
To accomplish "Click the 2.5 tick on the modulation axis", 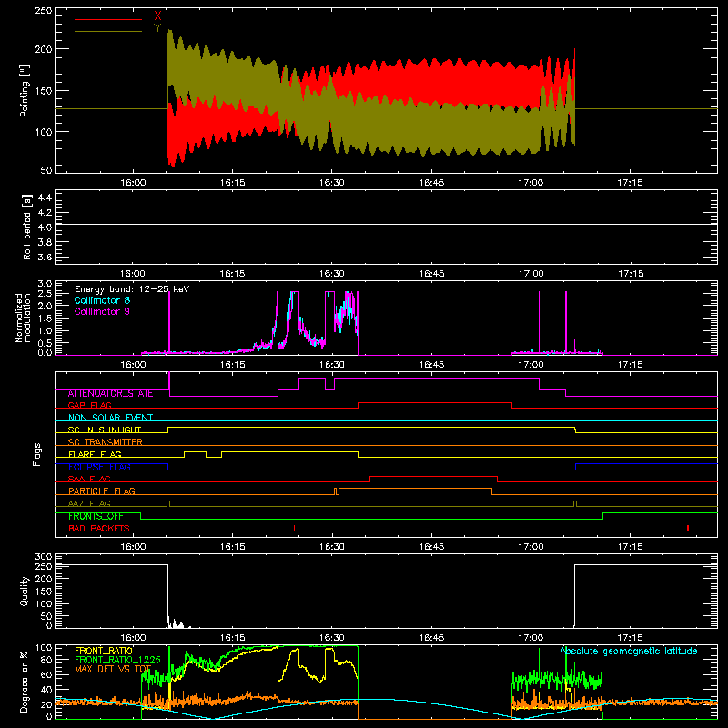I will pos(45,294).
